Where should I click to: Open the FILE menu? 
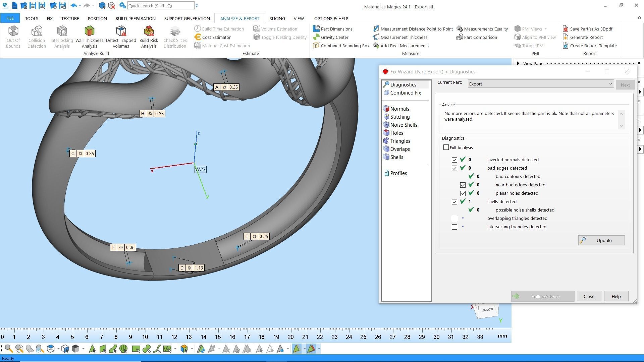click(x=10, y=18)
